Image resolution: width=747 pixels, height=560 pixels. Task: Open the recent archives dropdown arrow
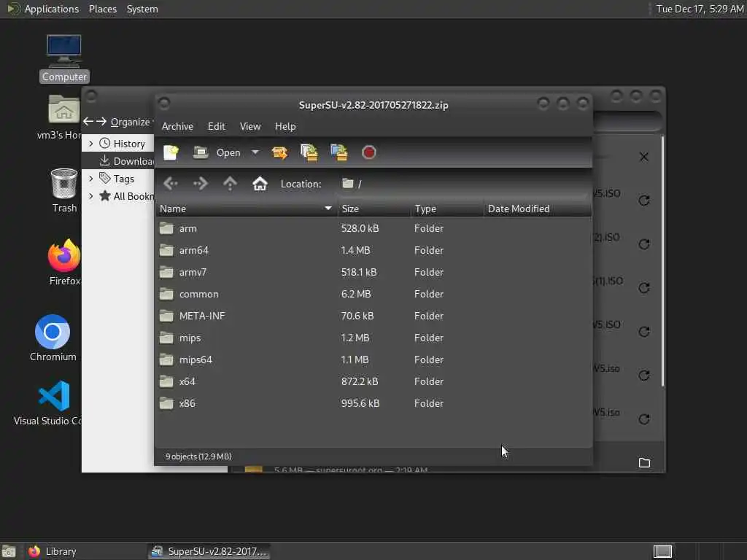pos(255,152)
